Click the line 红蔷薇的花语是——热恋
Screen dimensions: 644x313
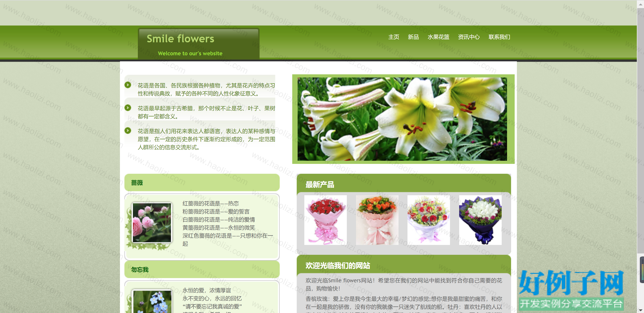(x=211, y=204)
